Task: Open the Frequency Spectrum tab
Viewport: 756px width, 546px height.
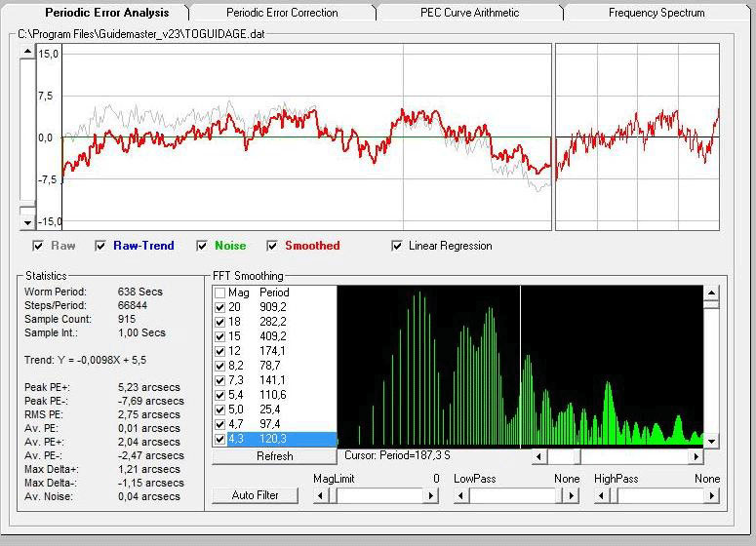Action: point(657,13)
